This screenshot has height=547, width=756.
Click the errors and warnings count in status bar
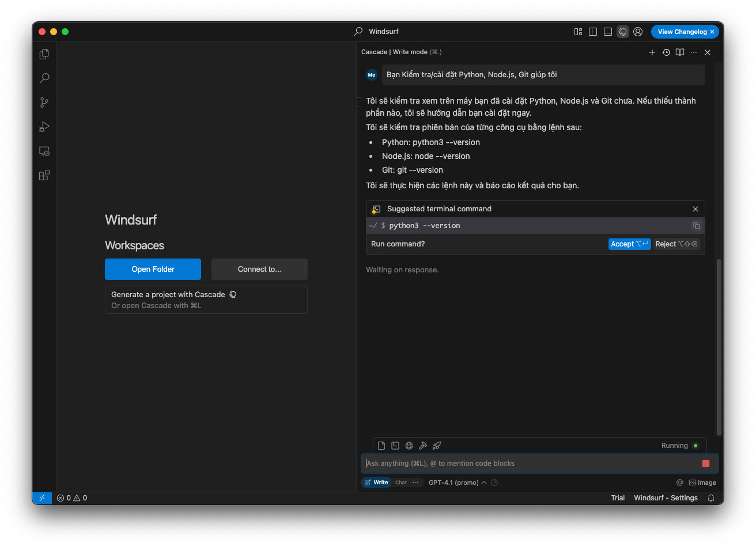(72, 498)
